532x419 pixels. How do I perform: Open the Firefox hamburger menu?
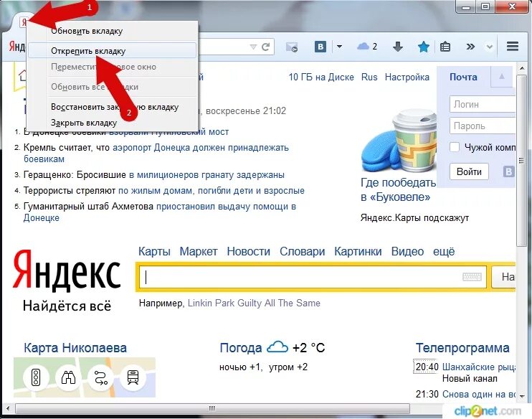click(513, 46)
